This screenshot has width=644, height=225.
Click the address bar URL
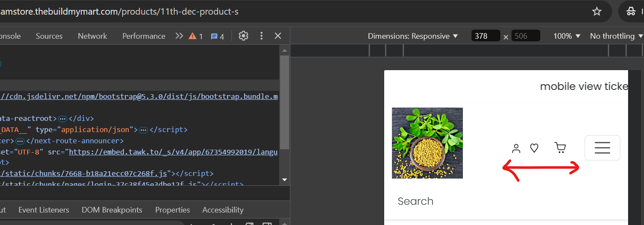point(119,12)
